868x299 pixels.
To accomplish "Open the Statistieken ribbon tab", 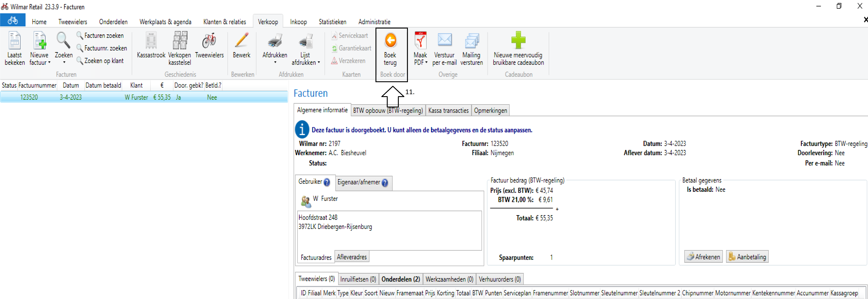I will tap(333, 22).
